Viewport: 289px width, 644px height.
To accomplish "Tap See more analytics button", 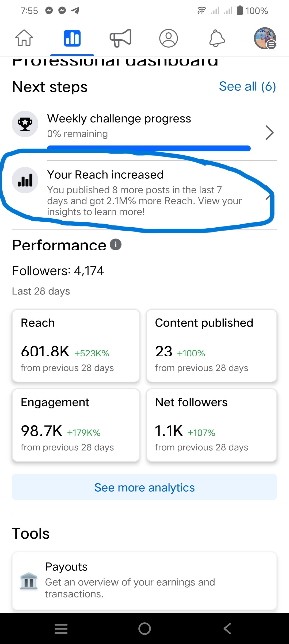I will point(144,487).
